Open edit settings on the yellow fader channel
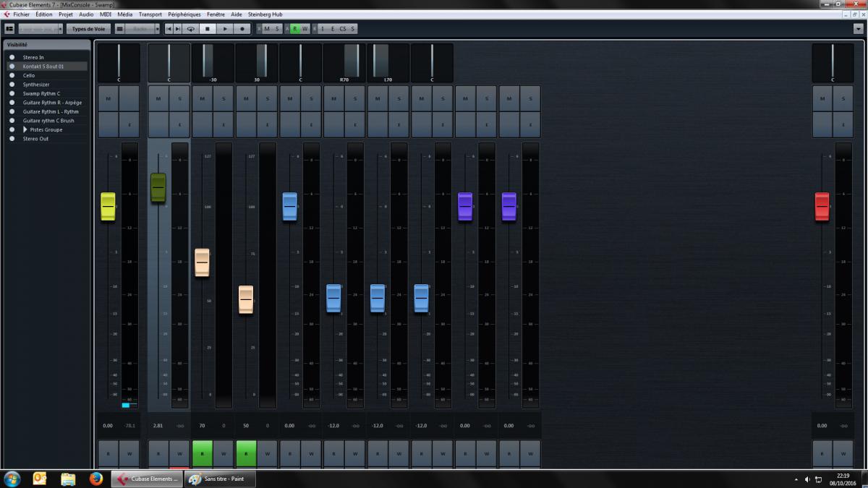Screen dimensions: 868x488 (x=129, y=124)
